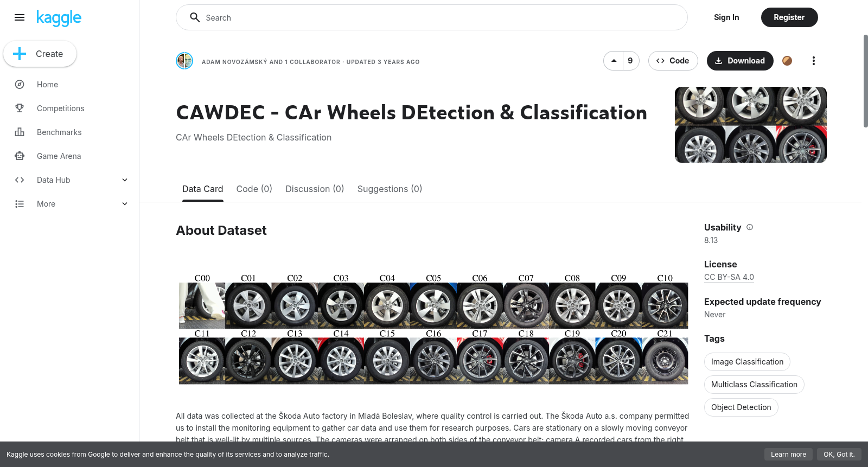
Task: Click the Usability score 8.13
Action: (711, 240)
